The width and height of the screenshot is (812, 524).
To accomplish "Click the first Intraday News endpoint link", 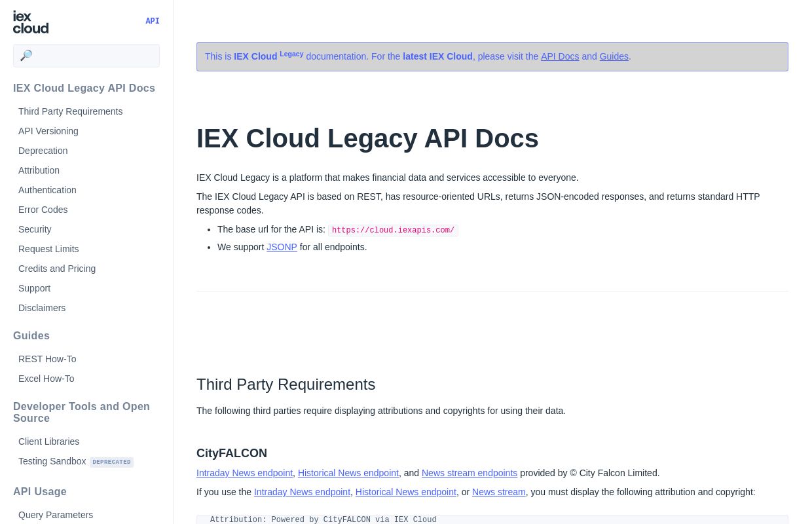I will [x=244, y=473].
